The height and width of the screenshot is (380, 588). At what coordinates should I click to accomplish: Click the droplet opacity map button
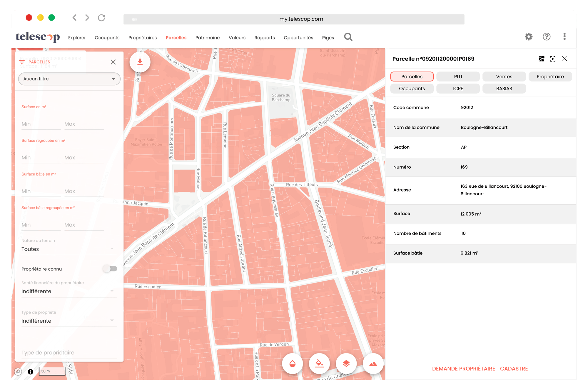[x=292, y=364]
